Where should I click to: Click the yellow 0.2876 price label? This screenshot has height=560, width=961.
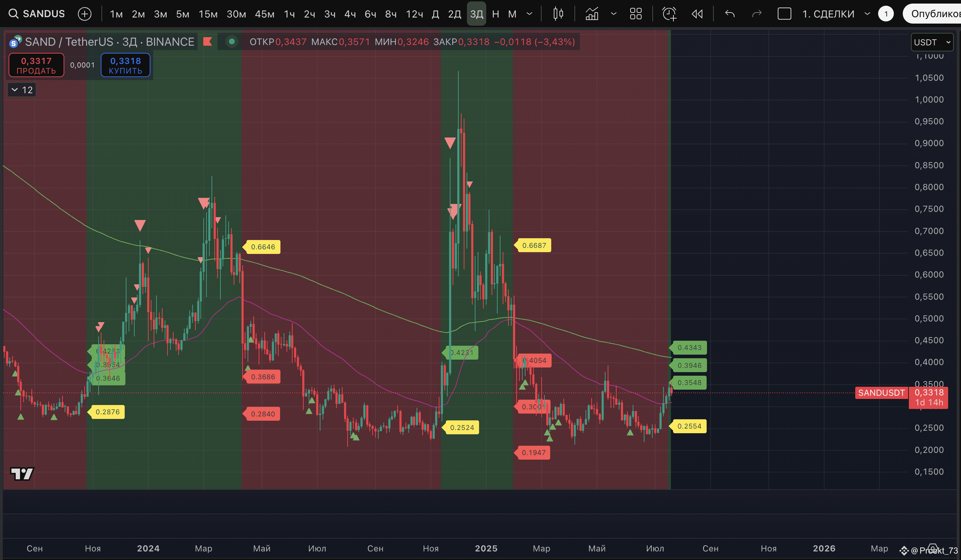(x=107, y=412)
